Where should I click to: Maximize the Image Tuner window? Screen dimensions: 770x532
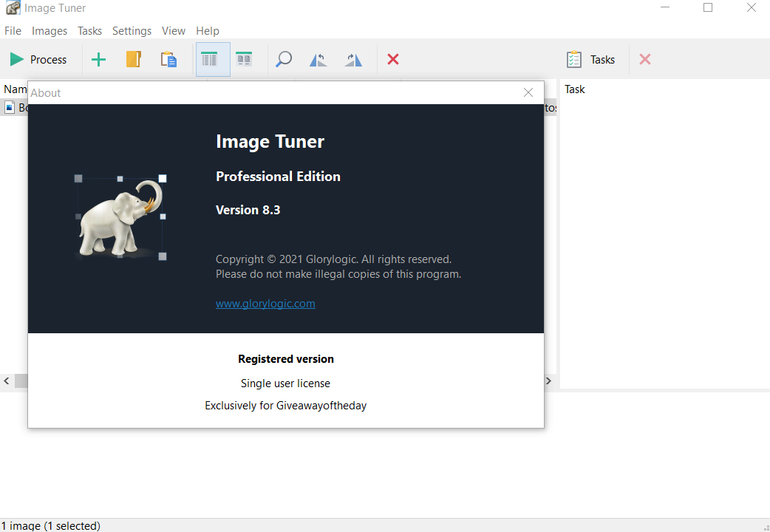(708, 8)
